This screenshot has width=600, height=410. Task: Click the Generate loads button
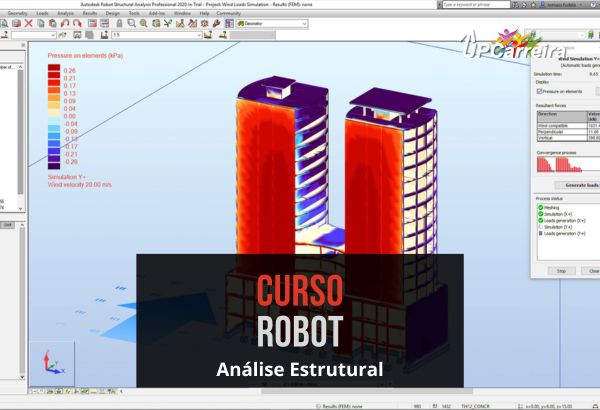click(x=577, y=185)
